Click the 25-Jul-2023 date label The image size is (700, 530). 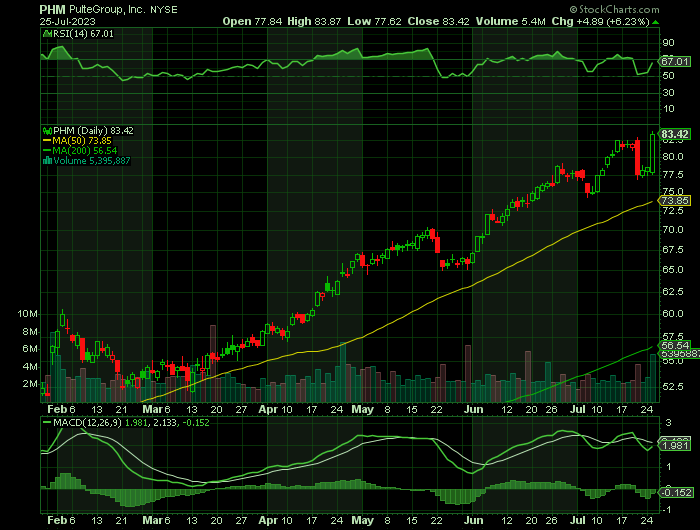click(67, 21)
